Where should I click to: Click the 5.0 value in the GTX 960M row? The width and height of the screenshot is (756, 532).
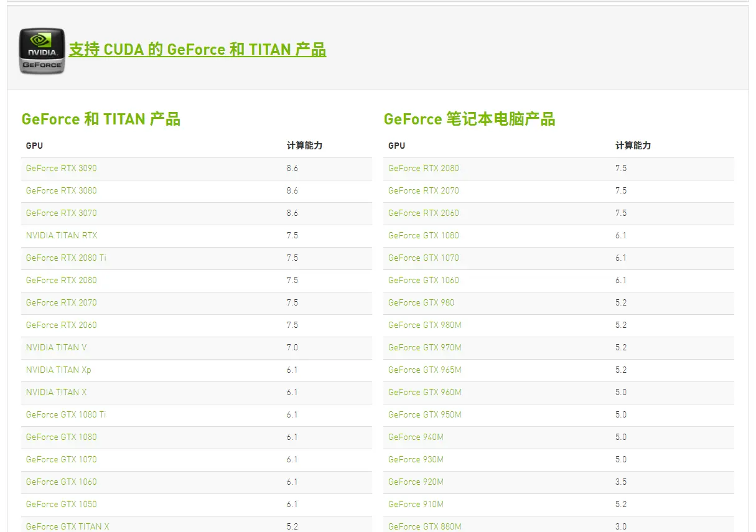(621, 392)
